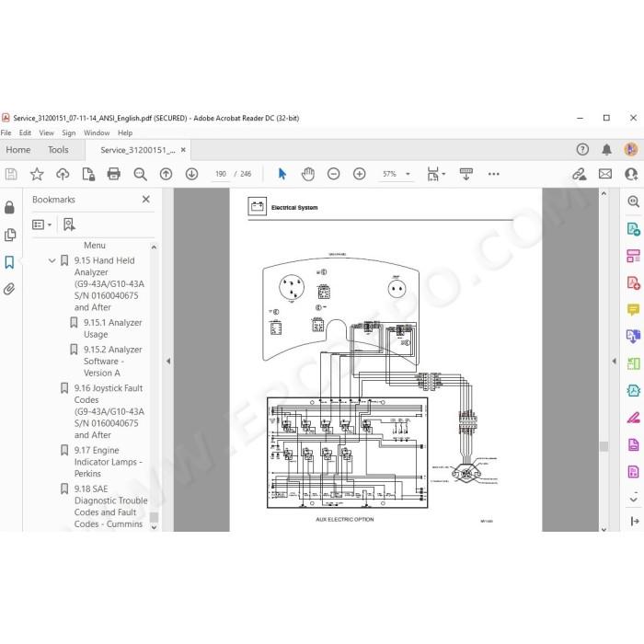Open the View menu
Viewport: 644px width, 644px height.
coord(46,132)
